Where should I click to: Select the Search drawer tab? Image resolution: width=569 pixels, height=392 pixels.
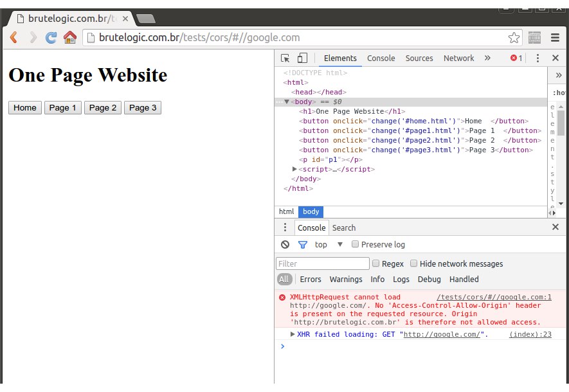(344, 227)
